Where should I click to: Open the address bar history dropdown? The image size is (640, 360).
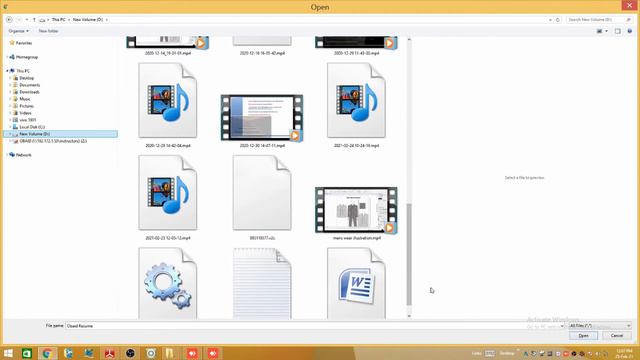click(x=550, y=20)
